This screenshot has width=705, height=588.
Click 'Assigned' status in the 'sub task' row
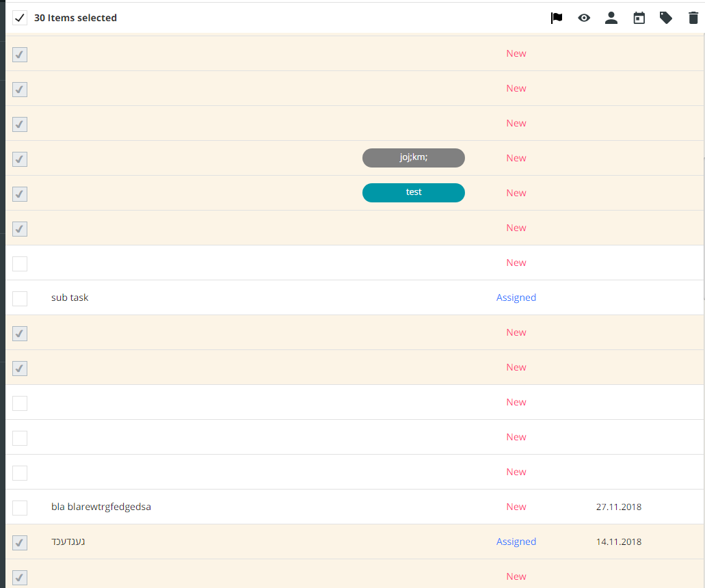516,297
